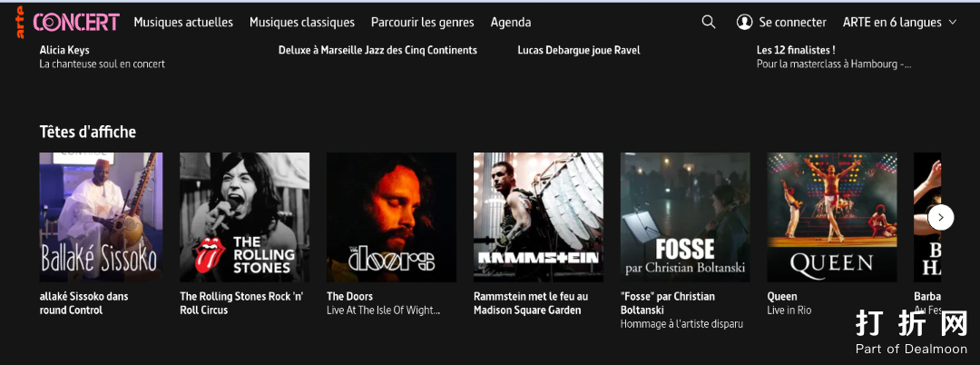Click Alicia Keys concert title
Screen dimensions: 980x365
(x=64, y=50)
